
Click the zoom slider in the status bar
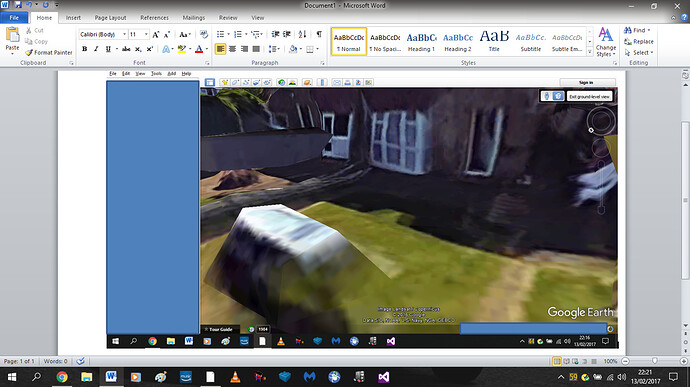click(x=654, y=361)
